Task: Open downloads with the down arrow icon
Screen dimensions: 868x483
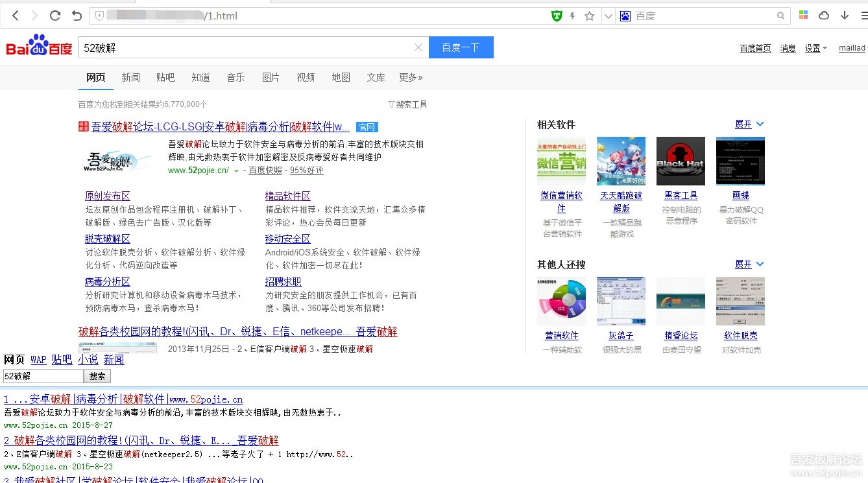Action: (845, 16)
